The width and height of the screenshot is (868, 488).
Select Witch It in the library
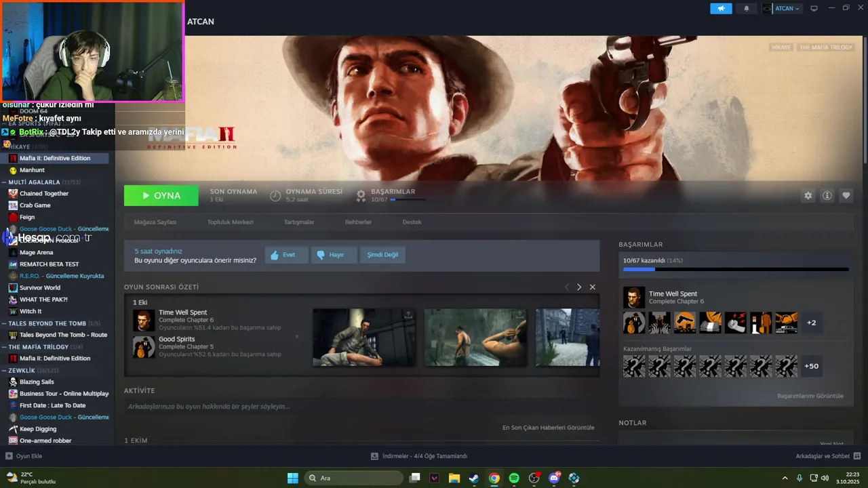pos(31,311)
